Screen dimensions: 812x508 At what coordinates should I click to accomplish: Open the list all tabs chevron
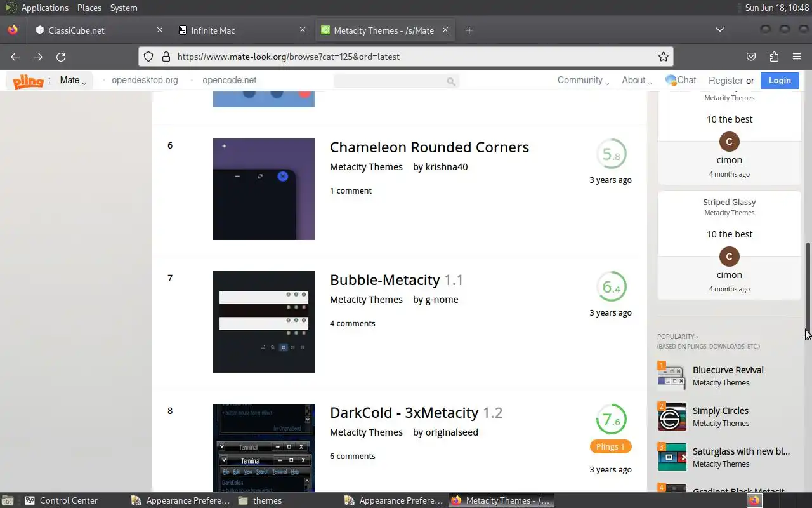point(720,30)
